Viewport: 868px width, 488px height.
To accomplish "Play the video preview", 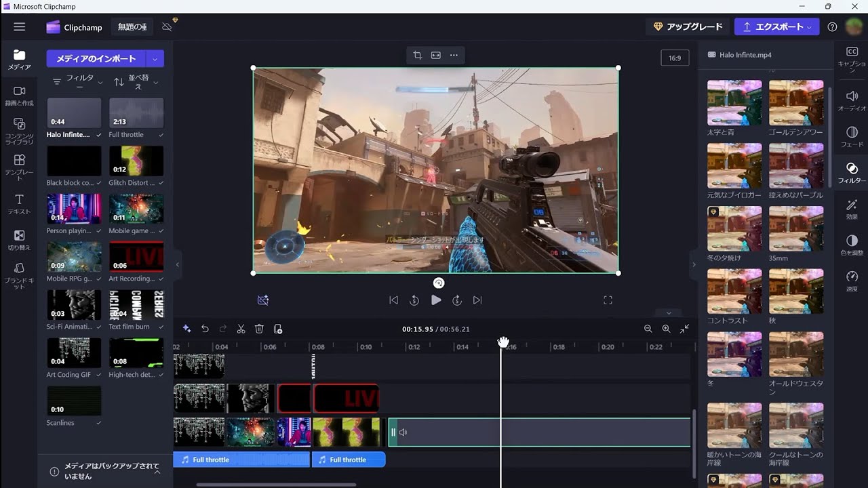I will [x=436, y=300].
